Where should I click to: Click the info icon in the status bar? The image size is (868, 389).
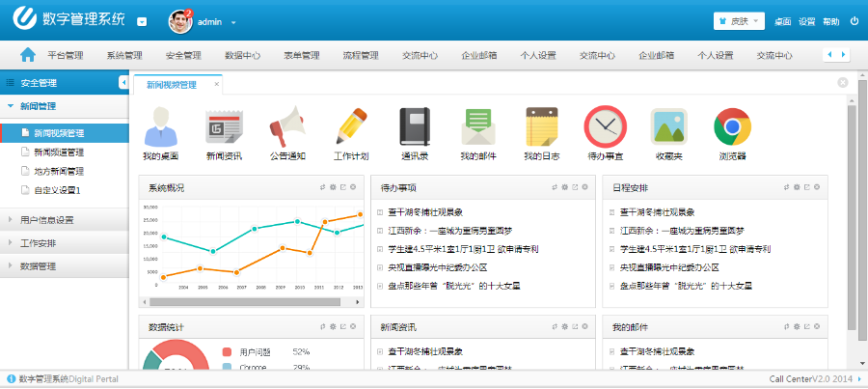11,379
